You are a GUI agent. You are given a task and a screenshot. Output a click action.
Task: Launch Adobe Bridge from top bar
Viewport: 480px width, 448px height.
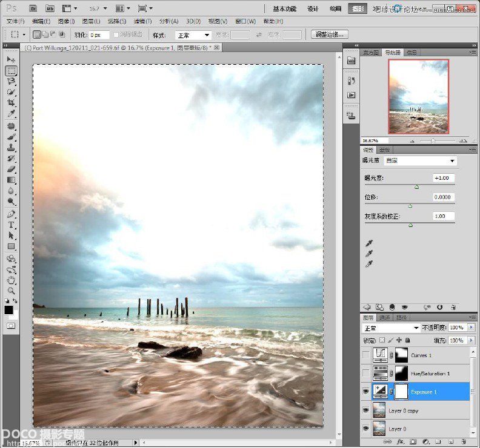tap(33, 8)
